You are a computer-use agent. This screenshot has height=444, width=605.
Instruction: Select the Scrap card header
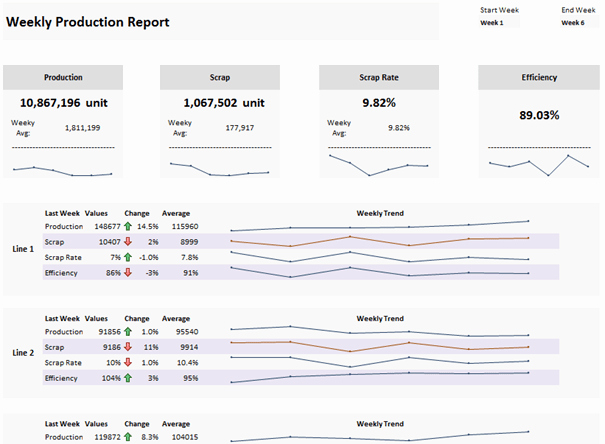pyautogui.click(x=220, y=78)
